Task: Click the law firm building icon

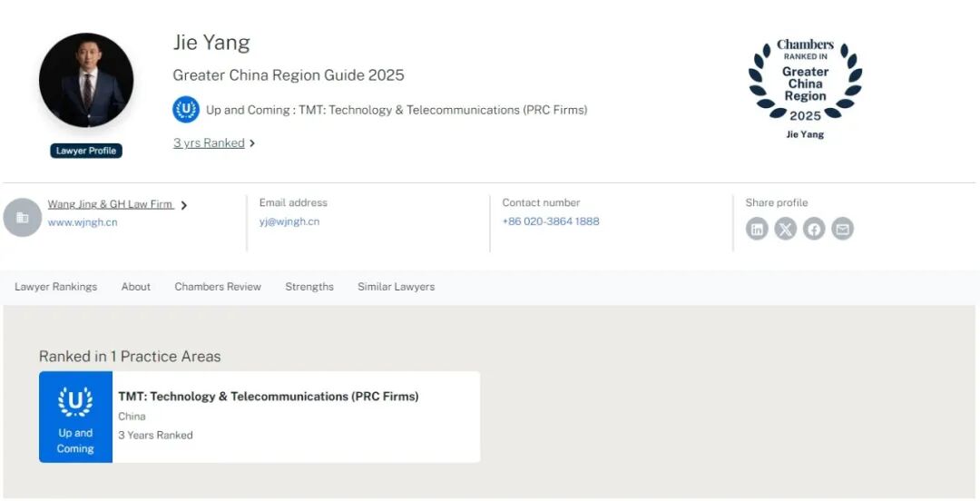Action: [23, 218]
